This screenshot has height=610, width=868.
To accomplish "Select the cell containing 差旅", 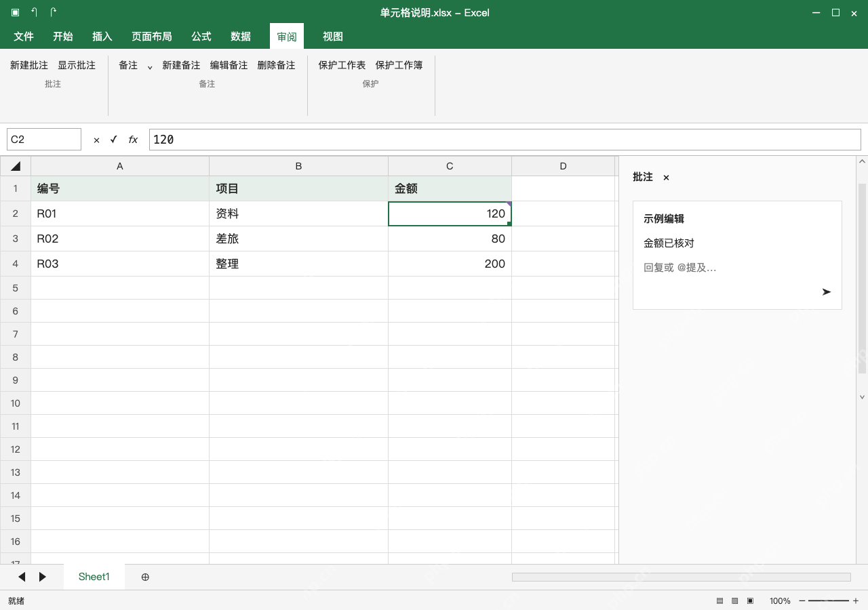I will (298, 239).
